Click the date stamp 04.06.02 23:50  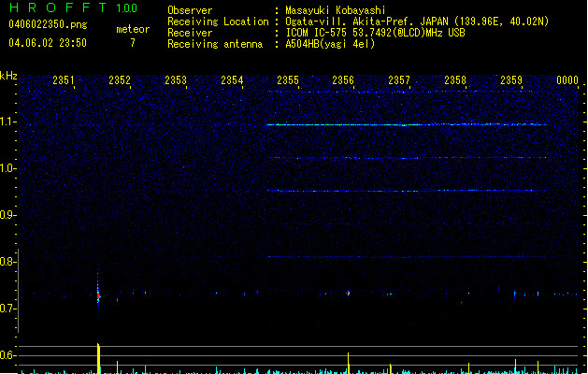click(x=48, y=43)
